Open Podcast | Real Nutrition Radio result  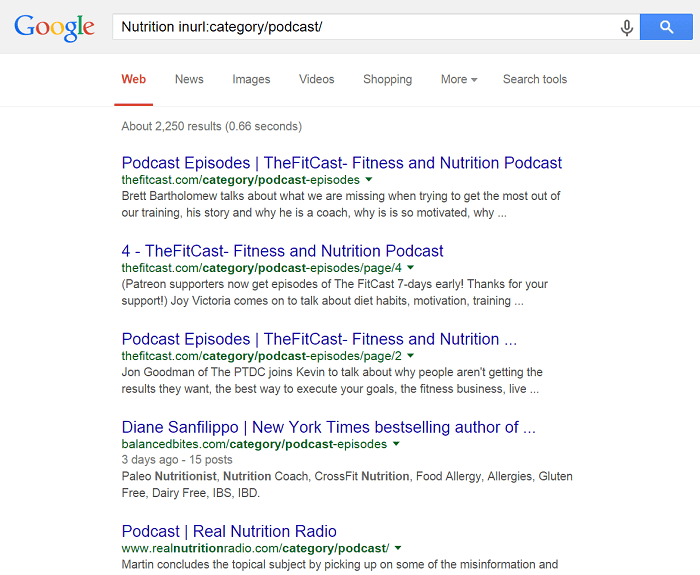(x=229, y=531)
